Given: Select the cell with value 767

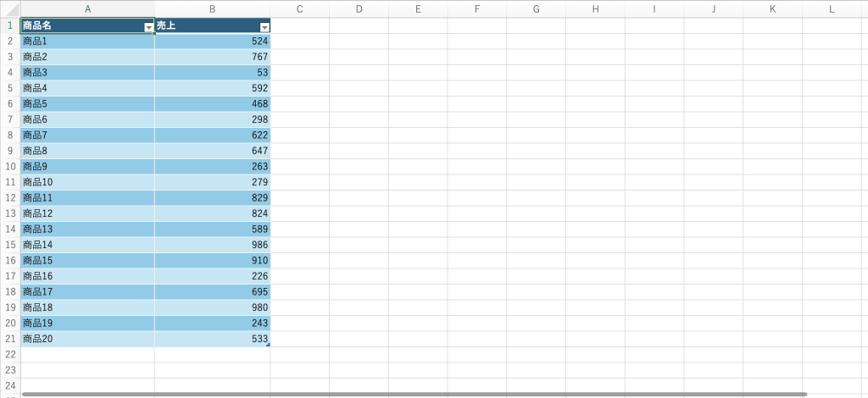Looking at the screenshot, I should tap(212, 57).
